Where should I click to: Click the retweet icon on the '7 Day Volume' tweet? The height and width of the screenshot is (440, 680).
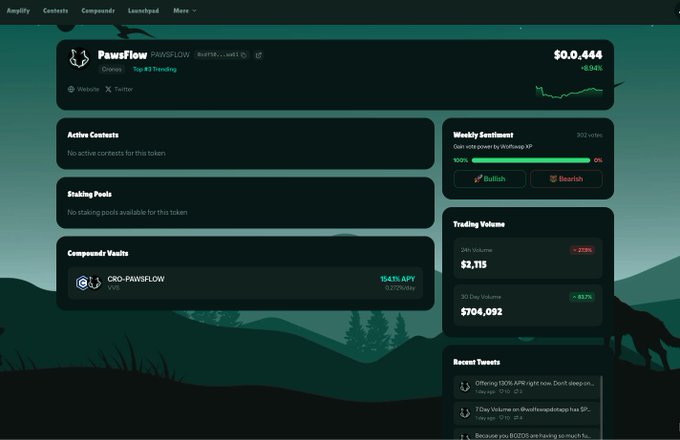coord(516,418)
